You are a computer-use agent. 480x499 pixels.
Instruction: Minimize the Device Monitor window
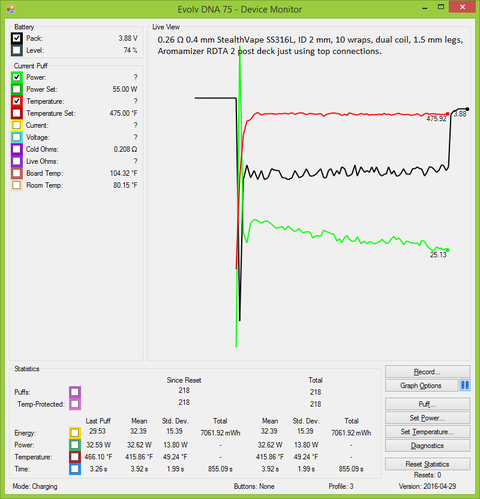425,8
